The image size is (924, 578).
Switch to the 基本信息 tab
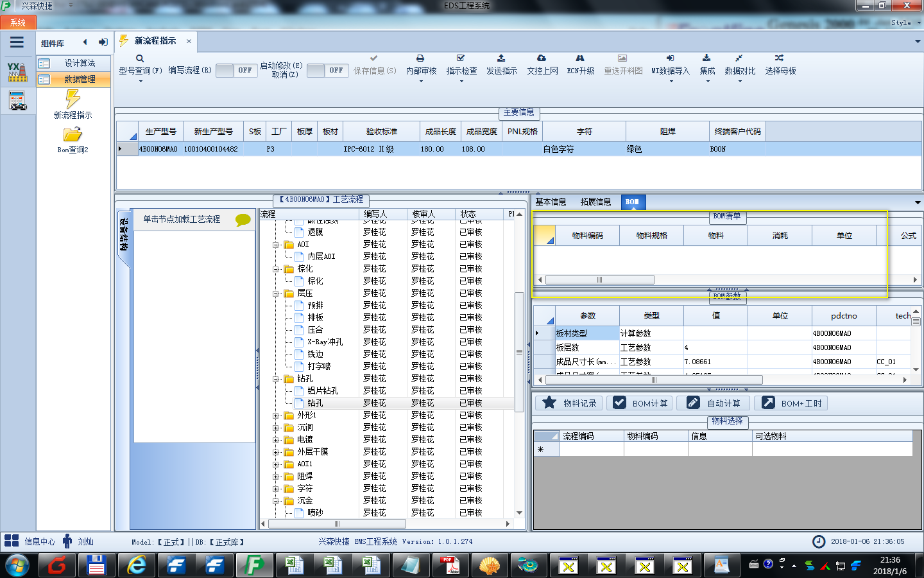(551, 202)
